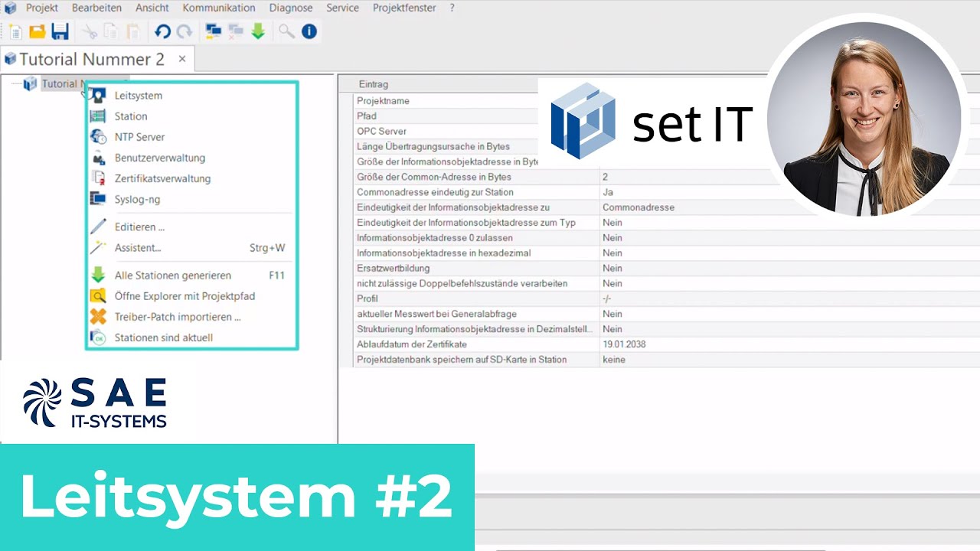
Task: Open the Service menu
Action: tap(342, 8)
